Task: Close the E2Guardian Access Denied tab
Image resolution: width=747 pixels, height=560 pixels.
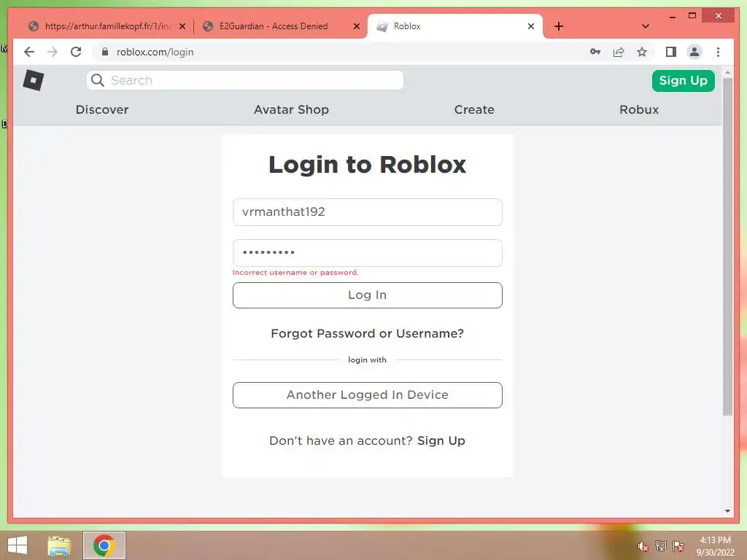Action: (356, 26)
